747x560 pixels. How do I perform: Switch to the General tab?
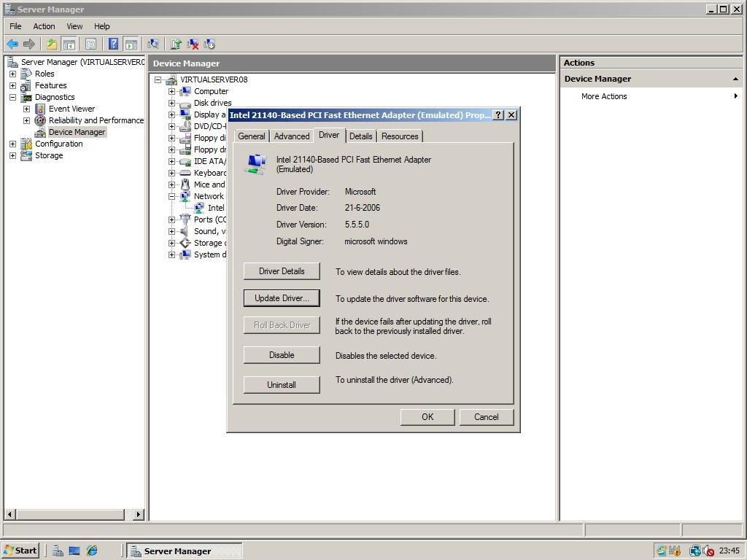(x=252, y=136)
